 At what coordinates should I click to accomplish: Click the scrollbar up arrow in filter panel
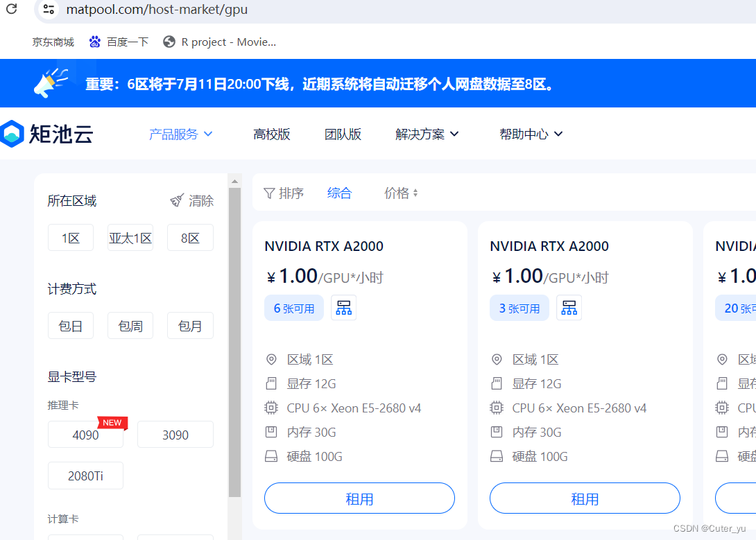[235, 182]
